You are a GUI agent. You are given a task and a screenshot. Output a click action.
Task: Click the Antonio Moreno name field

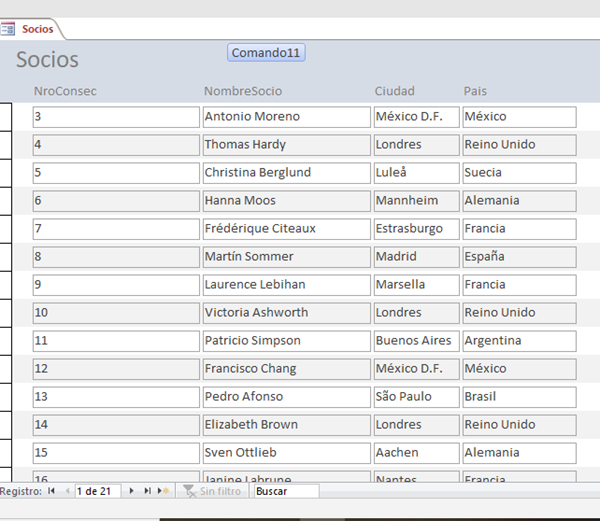(287, 117)
